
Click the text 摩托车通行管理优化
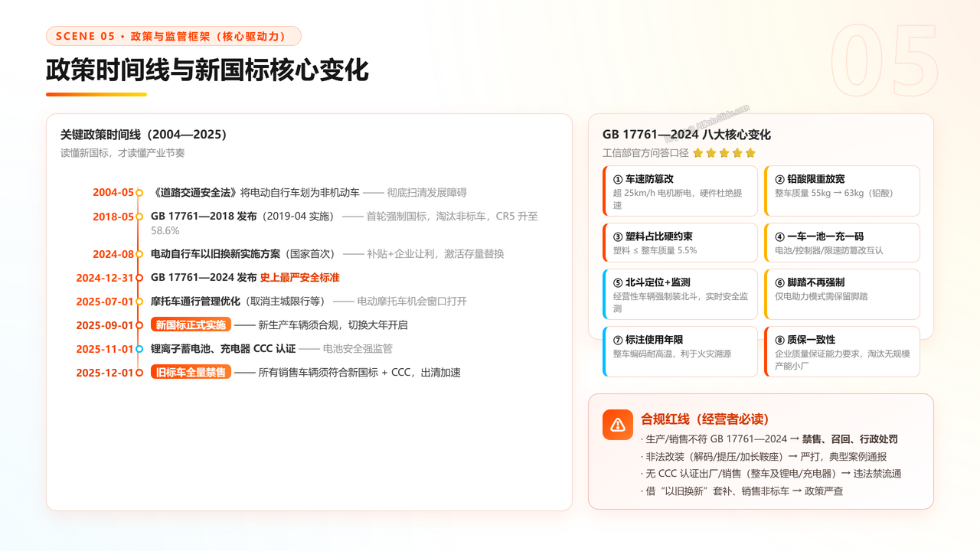pos(196,302)
